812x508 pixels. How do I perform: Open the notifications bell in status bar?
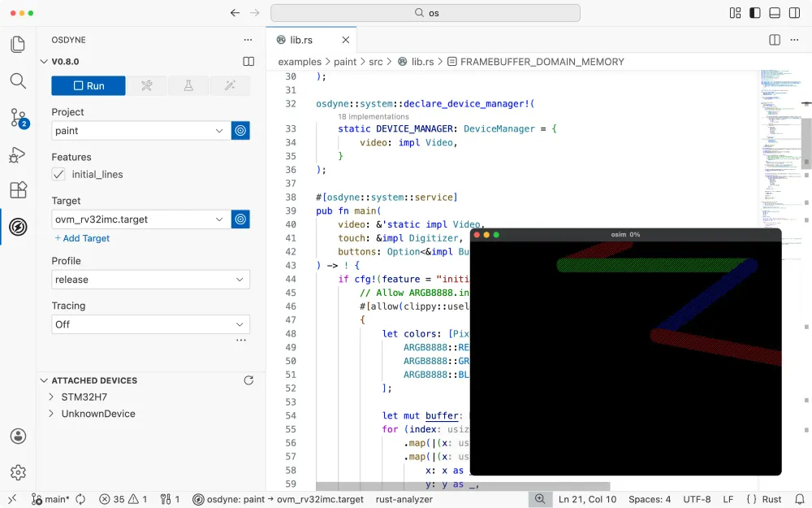click(799, 499)
